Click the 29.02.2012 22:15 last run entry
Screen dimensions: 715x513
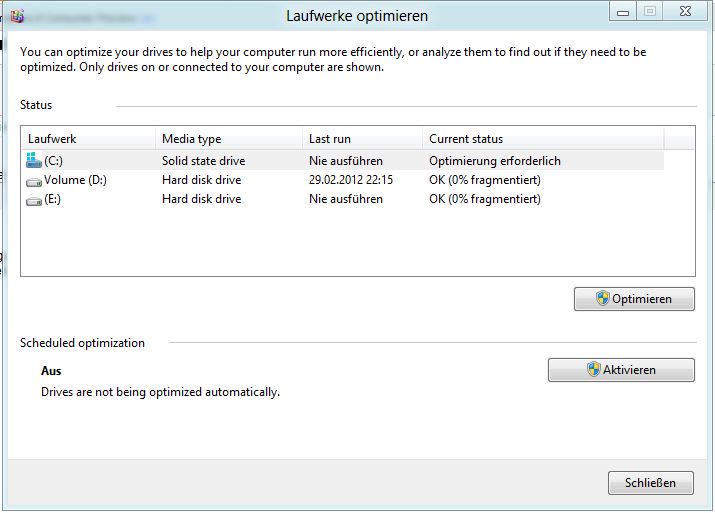[x=350, y=180]
